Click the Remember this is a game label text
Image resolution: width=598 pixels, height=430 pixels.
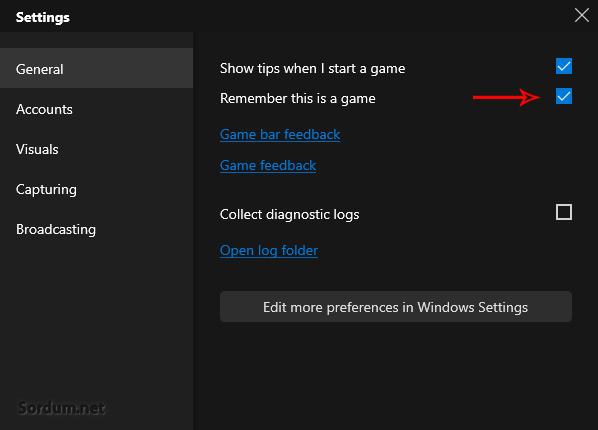click(297, 98)
